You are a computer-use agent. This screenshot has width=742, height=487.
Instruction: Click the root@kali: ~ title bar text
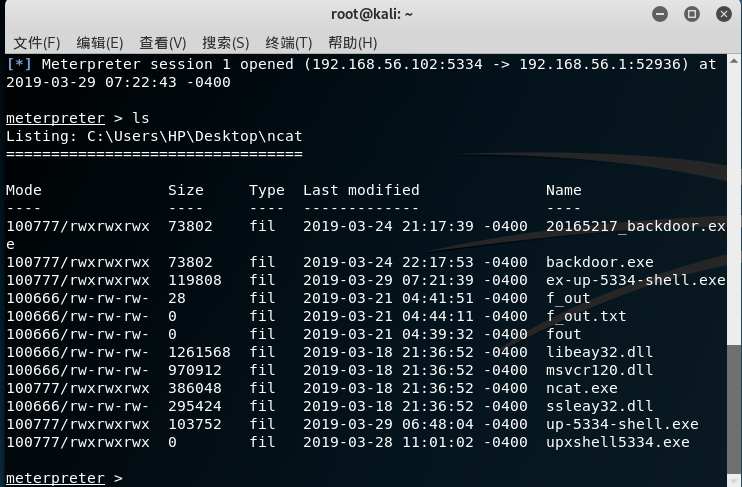pos(371,14)
